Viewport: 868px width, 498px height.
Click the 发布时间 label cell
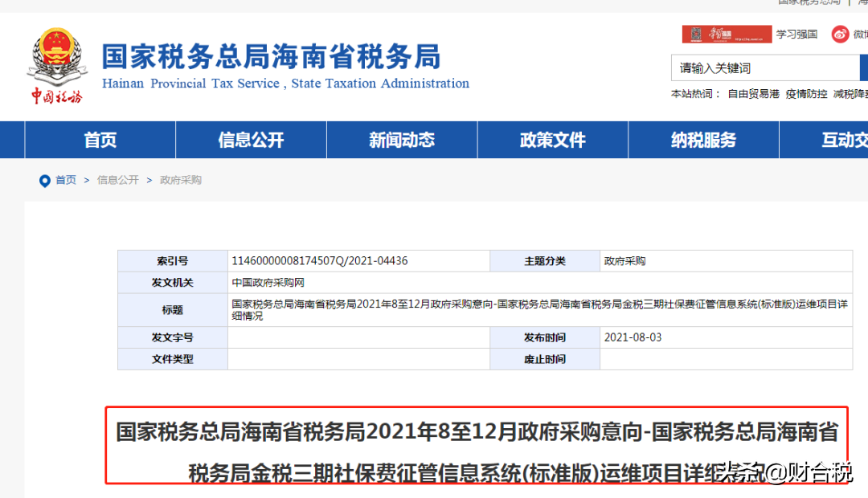click(x=545, y=337)
